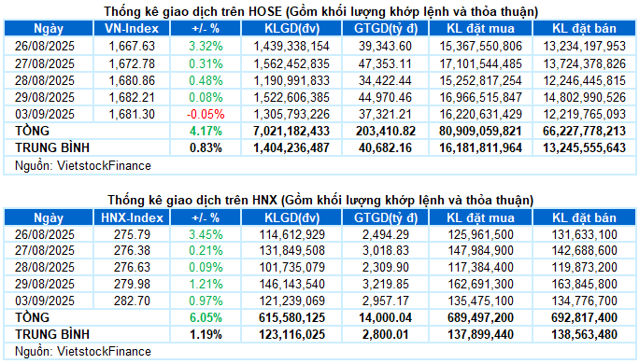Click the HOSE table title text

tap(320, 11)
